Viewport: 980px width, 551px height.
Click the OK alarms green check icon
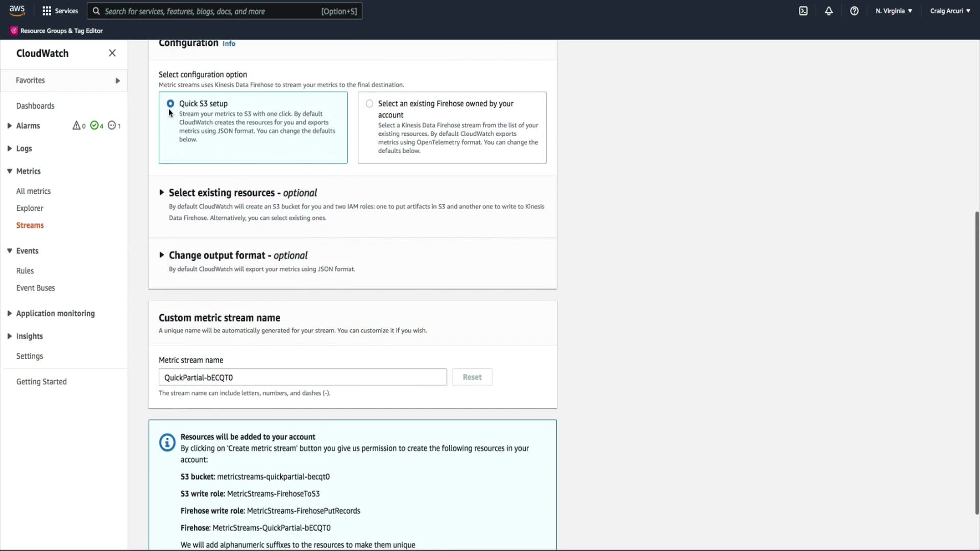pyautogui.click(x=94, y=126)
